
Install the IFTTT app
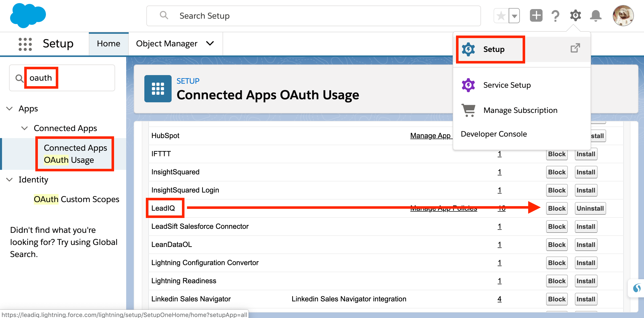(x=586, y=154)
